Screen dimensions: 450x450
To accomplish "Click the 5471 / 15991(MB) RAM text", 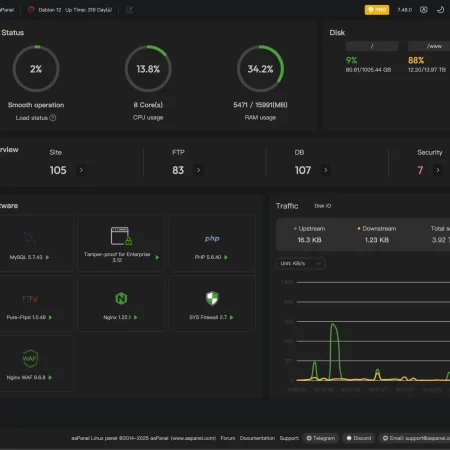I will coord(260,105).
